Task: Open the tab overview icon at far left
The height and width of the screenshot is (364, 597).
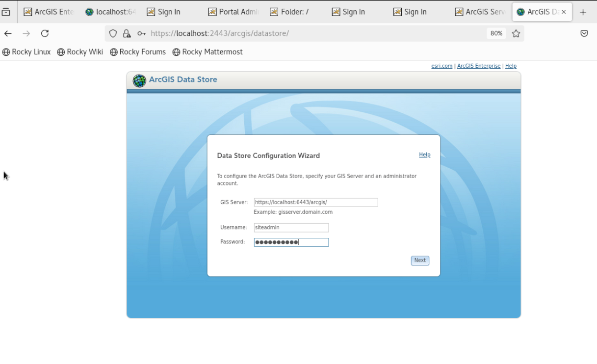Action: pos(6,12)
